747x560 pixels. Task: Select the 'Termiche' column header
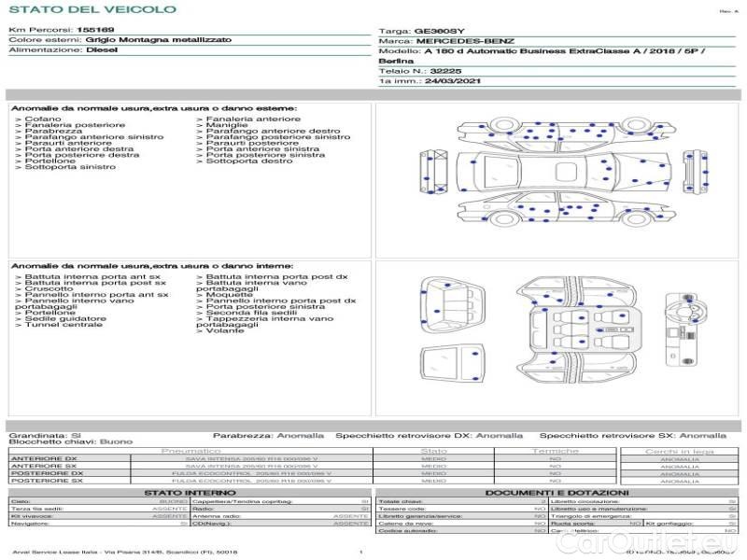point(555,451)
